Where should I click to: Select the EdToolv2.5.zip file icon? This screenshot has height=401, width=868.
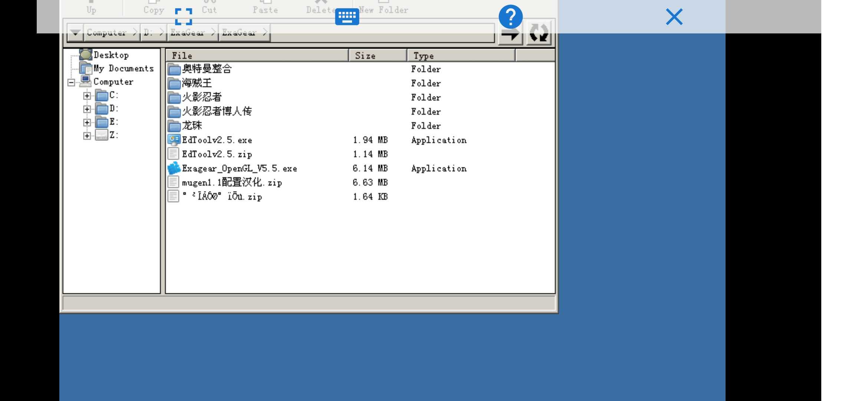[x=173, y=154]
